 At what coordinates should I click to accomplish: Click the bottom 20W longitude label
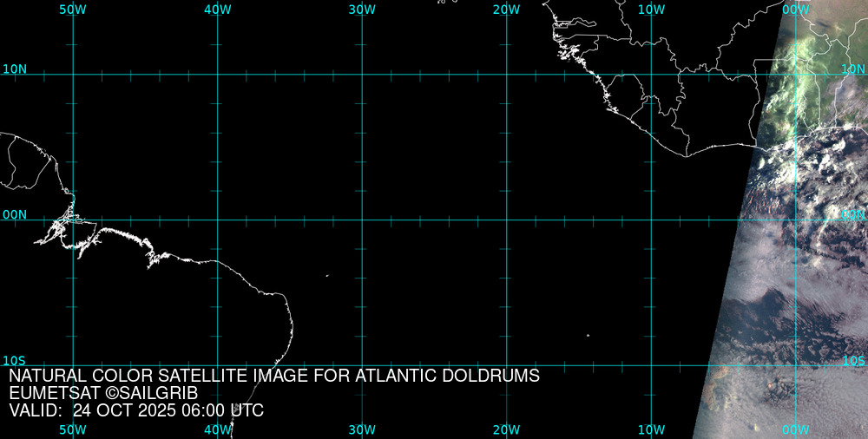pyautogui.click(x=506, y=429)
